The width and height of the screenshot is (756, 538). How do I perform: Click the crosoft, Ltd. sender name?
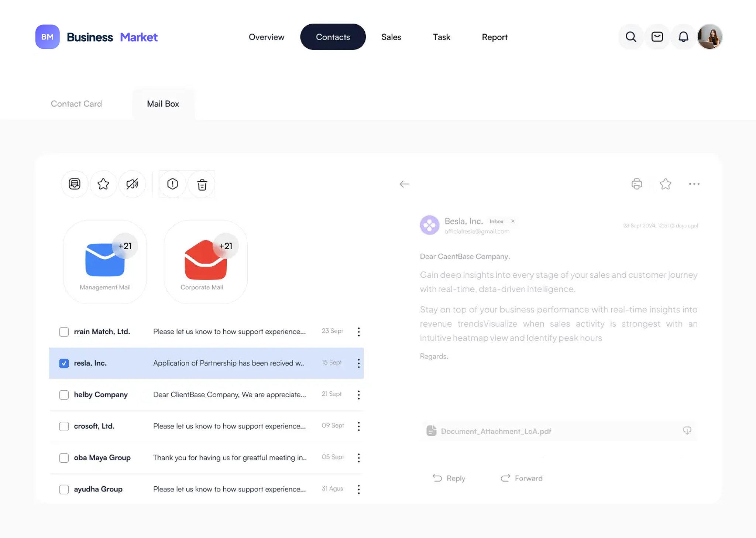coord(94,426)
